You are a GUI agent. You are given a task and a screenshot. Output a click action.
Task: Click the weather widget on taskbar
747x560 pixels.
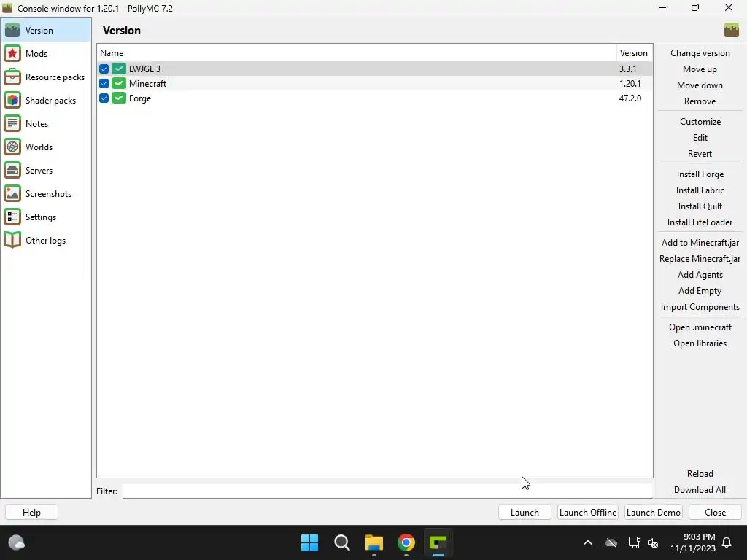coord(17,542)
